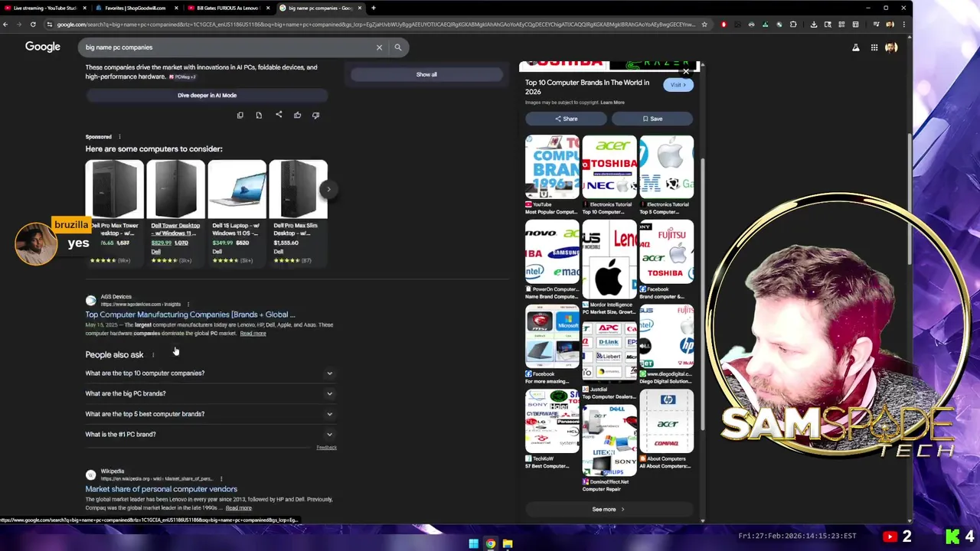This screenshot has height=551, width=980.
Task: Click in the Google search input field
Action: click(226, 47)
